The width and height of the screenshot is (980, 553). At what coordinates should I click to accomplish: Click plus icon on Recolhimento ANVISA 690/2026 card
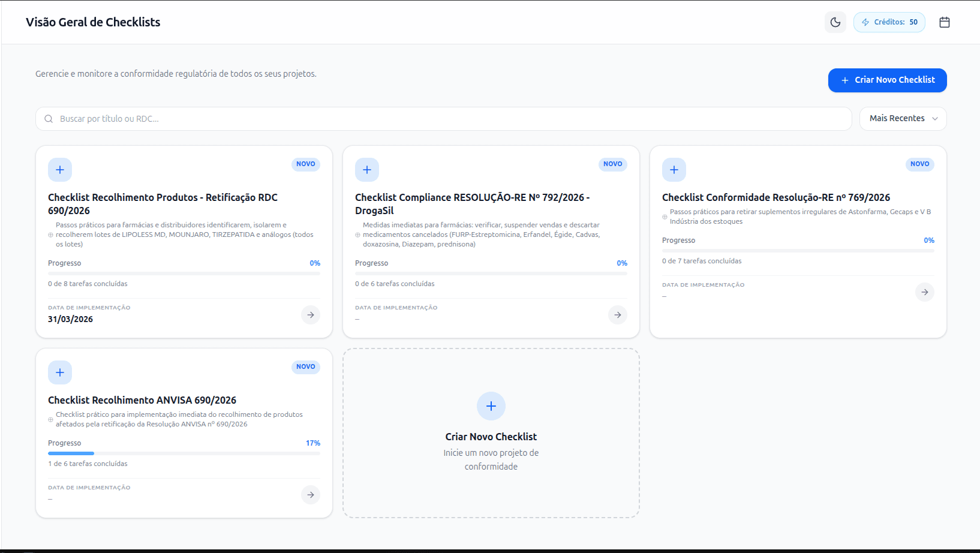point(60,372)
